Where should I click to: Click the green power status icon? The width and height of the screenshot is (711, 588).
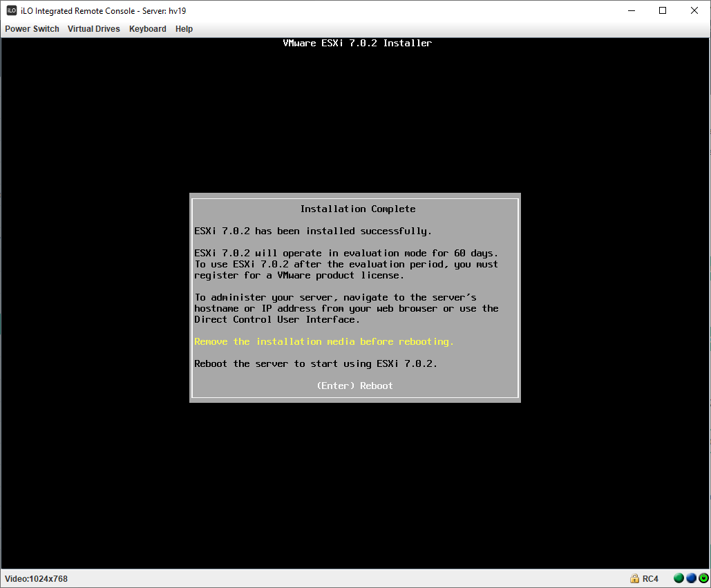click(703, 578)
